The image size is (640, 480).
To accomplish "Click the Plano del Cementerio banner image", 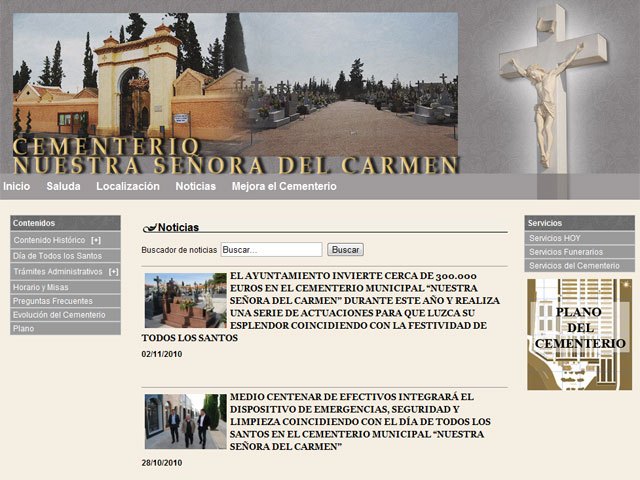I will click(x=579, y=334).
